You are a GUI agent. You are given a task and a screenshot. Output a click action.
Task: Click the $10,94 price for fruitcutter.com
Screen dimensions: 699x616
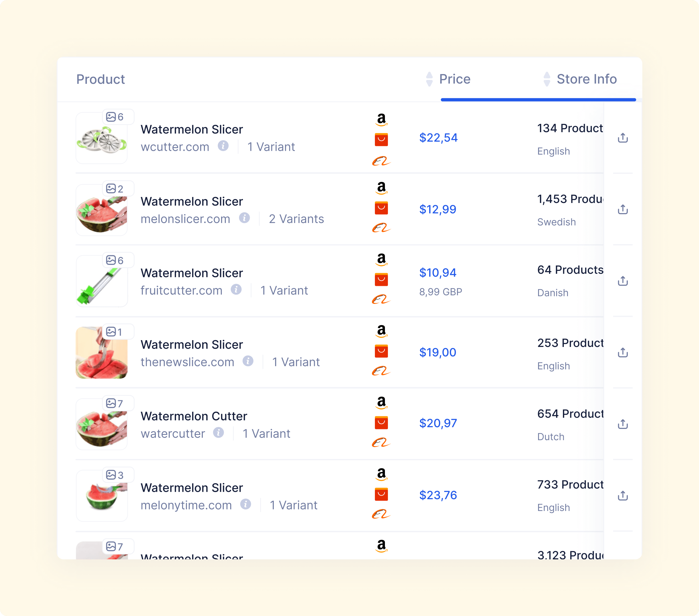(438, 272)
